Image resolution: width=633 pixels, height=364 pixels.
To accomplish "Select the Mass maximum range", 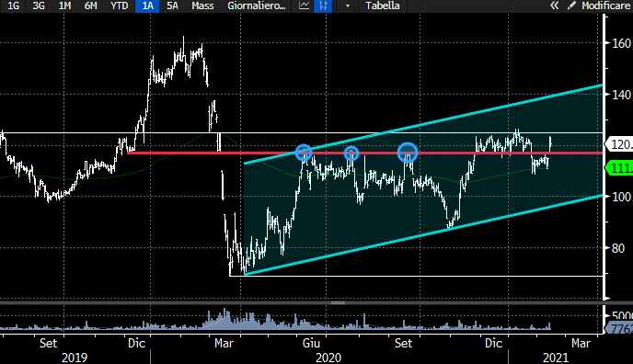I will (x=202, y=6).
